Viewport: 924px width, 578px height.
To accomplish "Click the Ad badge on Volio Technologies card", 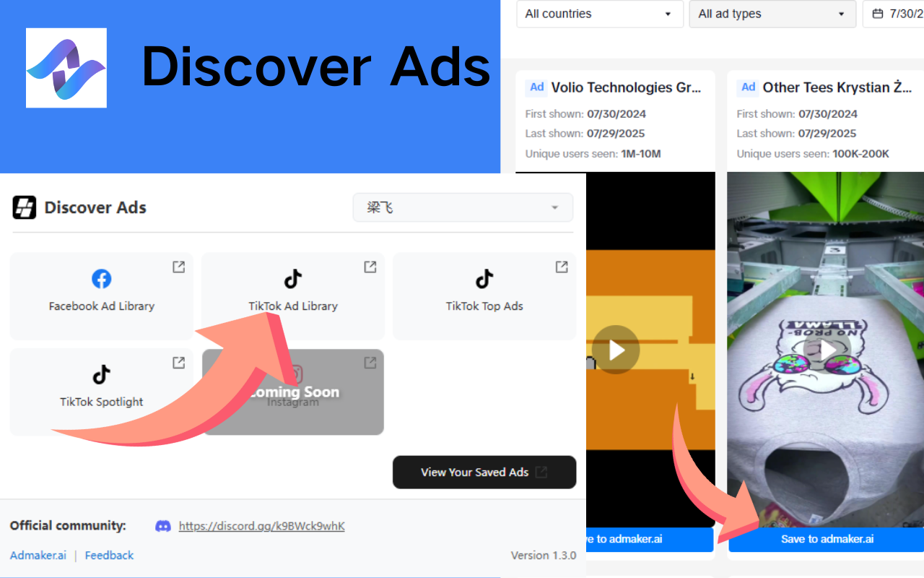I will click(536, 87).
